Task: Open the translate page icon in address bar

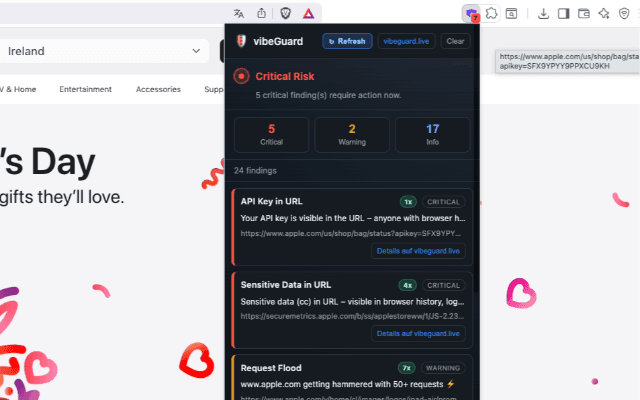Action: (239, 13)
